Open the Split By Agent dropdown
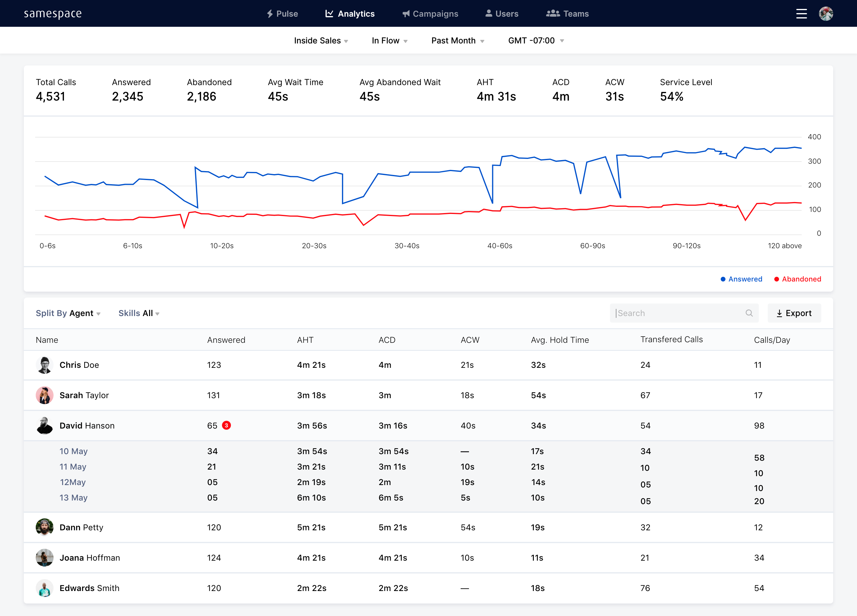 [x=68, y=313]
